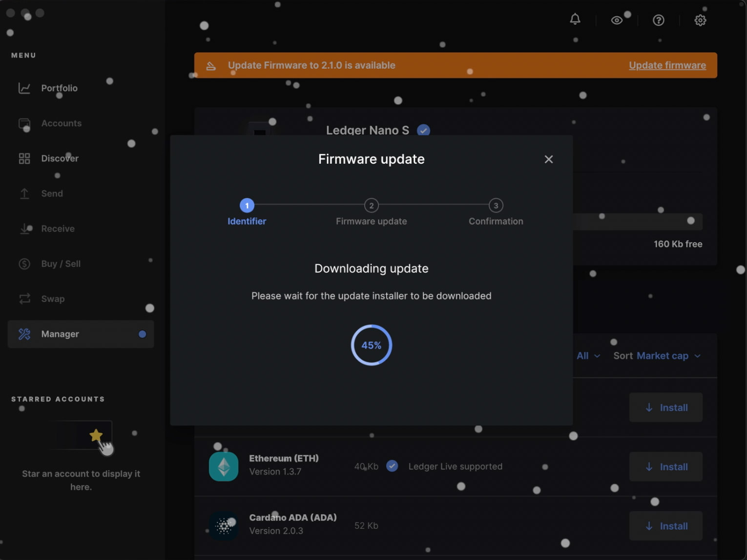Click 'Update Firmware to 2.1.0 is available' text
Image resolution: width=747 pixels, height=560 pixels.
[311, 65]
